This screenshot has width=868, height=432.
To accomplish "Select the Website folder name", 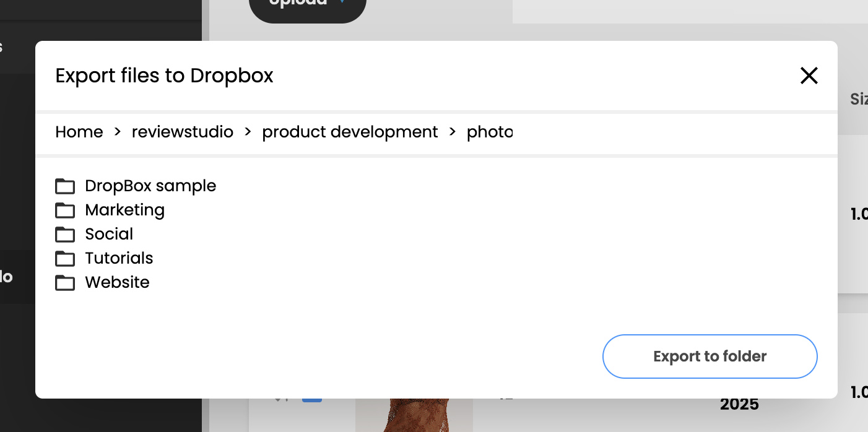I will [x=117, y=283].
